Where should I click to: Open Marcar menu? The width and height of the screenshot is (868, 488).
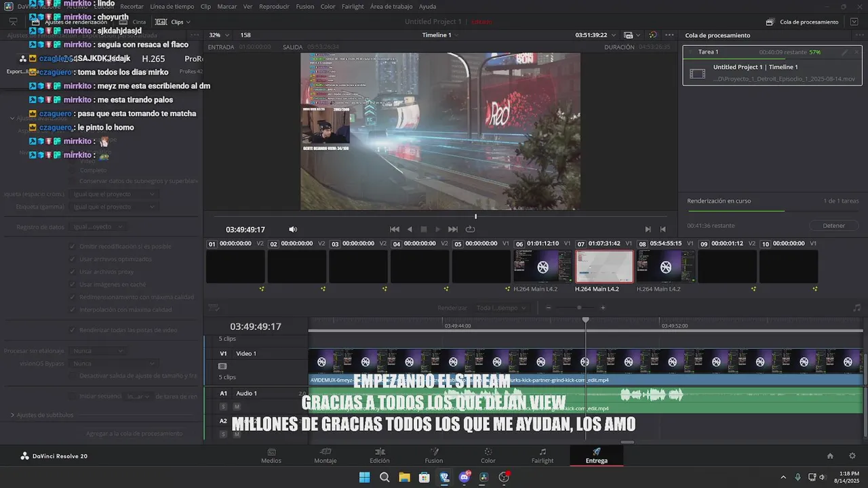tap(227, 6)
